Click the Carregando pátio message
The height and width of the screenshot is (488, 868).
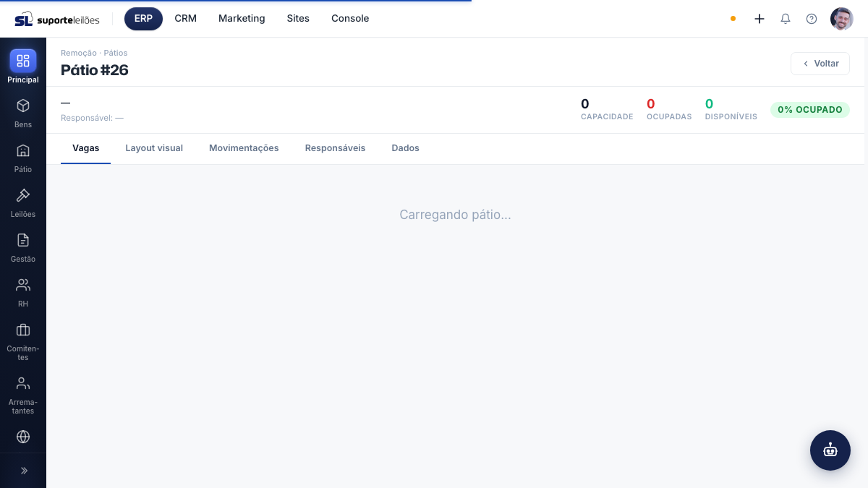(x=455, y=215)
